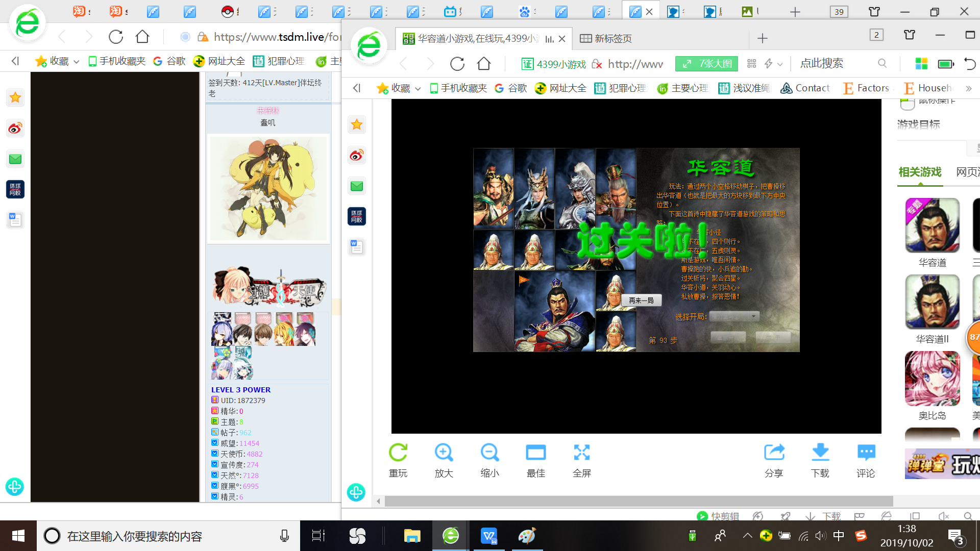Open Weibo icon in front window sidebar
This screenshot has width=980, height=551.
357,155
